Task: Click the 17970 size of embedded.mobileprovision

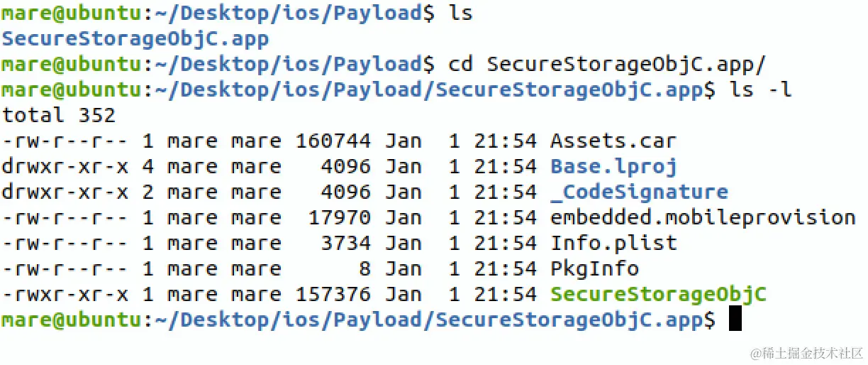Action: click(339, 218)
